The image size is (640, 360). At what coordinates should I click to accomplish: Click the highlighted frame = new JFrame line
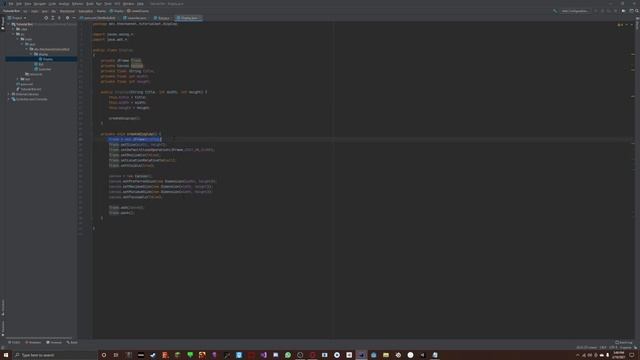point(135,139)
